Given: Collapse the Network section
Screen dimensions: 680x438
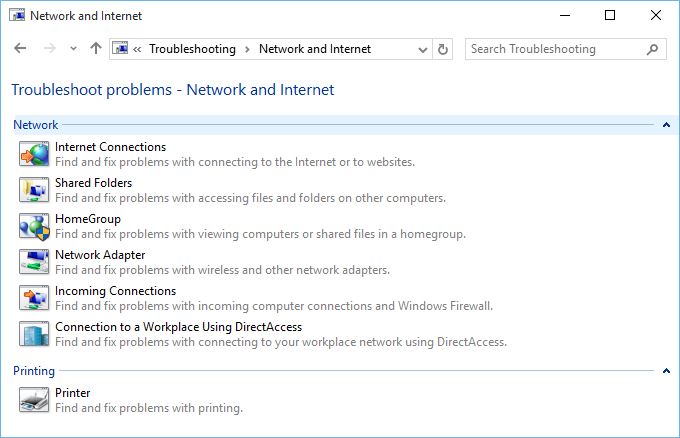Looking at the screenshot, I should point(666,125).
